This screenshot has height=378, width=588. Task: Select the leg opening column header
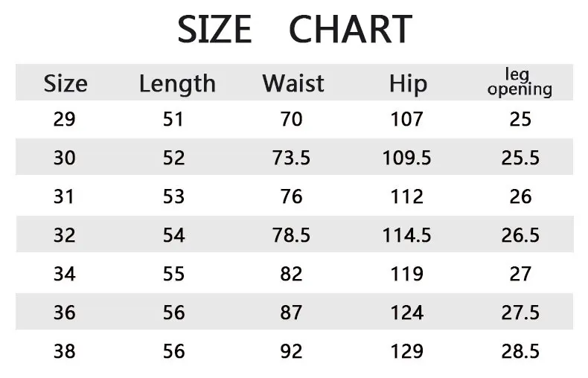pyautogui.click(x=520, y=83)
